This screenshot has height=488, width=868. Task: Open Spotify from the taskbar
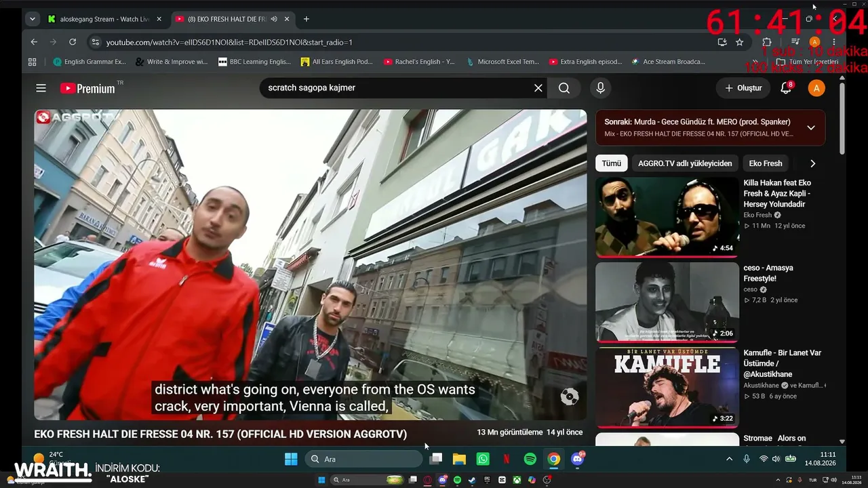530,460
